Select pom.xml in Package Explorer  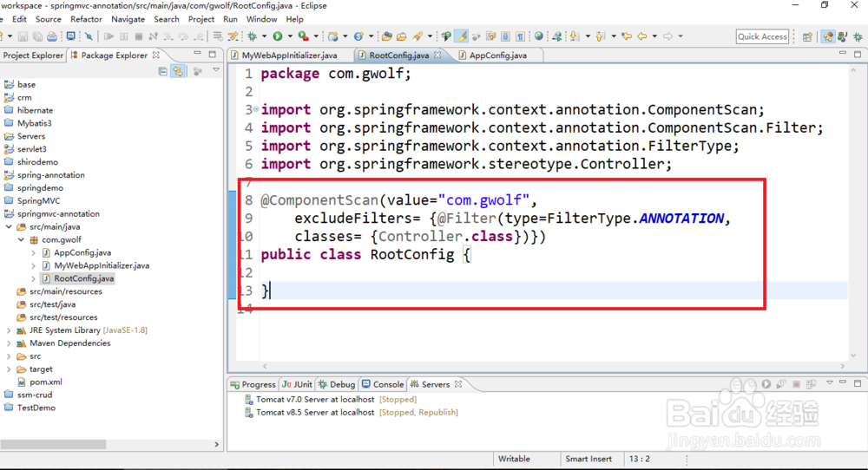[x=40, y=382]
